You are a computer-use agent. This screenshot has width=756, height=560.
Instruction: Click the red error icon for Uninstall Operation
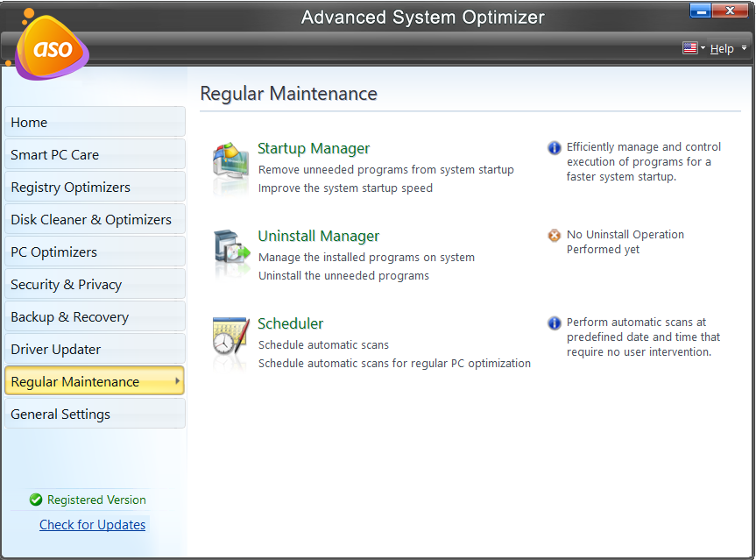click(x=554, y=235)
